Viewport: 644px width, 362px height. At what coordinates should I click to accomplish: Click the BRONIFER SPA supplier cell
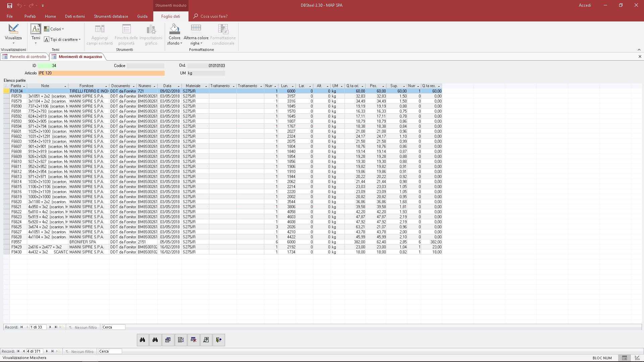pos(89,242)
